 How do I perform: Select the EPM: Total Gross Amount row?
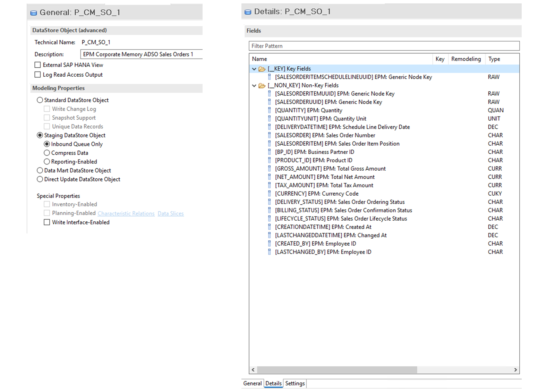pos(384,169)
